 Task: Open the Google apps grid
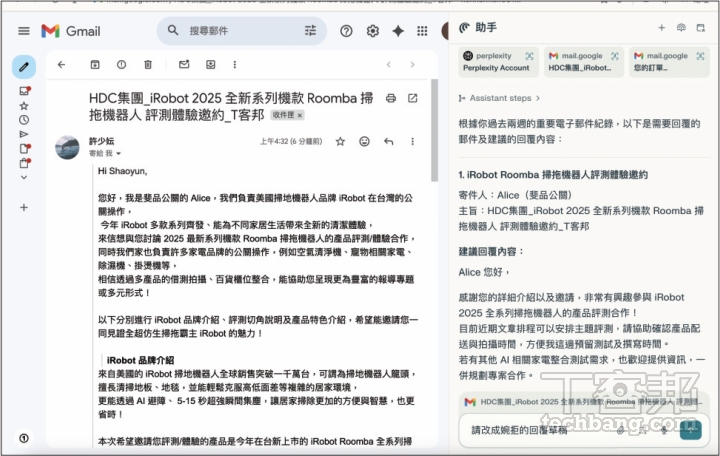coord(422,31)
